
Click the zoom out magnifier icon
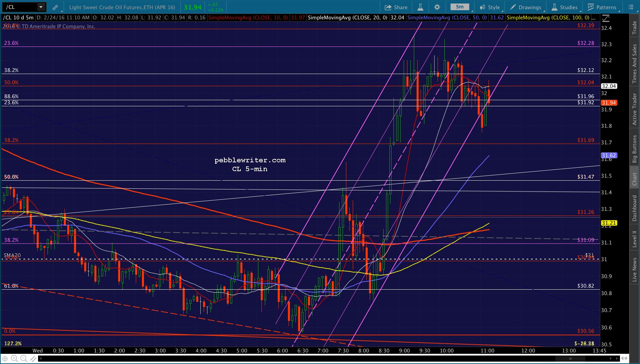pyautogui.click(x=23, y=359)
